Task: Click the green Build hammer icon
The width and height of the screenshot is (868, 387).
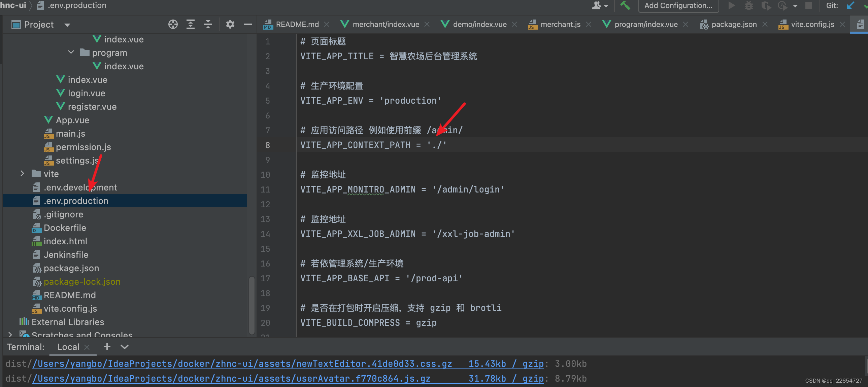Action: tap(625, 5)
